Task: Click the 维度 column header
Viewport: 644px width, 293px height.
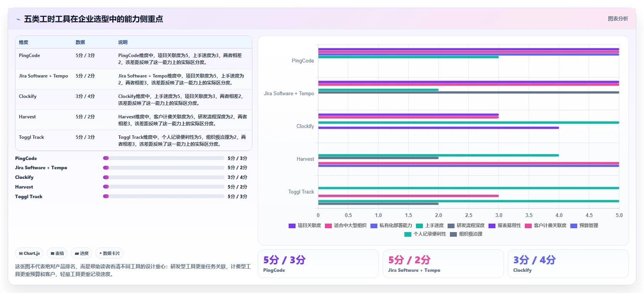Action: tap(24, 42)
